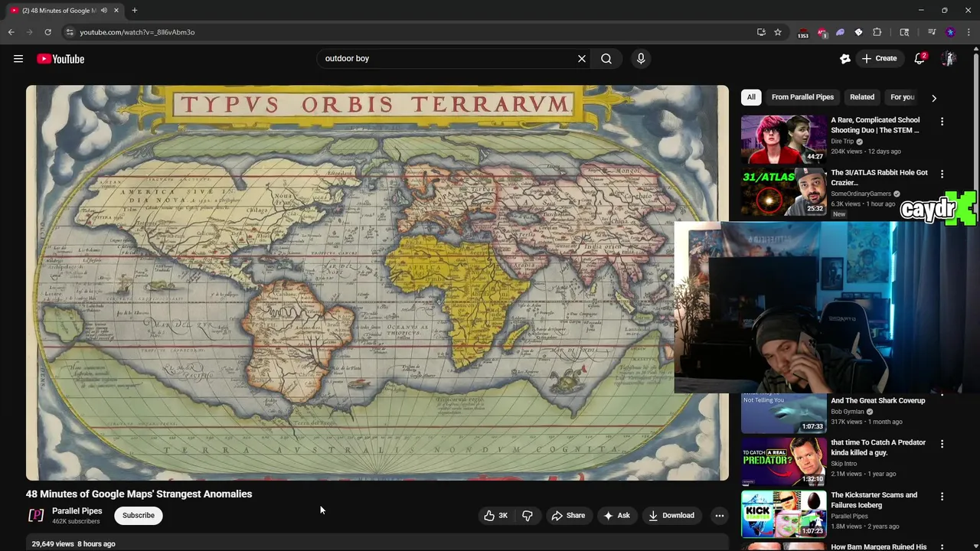
Task: Open 'A Rare, Complicated School Shooting Duo' title
Action: (875, 125)
